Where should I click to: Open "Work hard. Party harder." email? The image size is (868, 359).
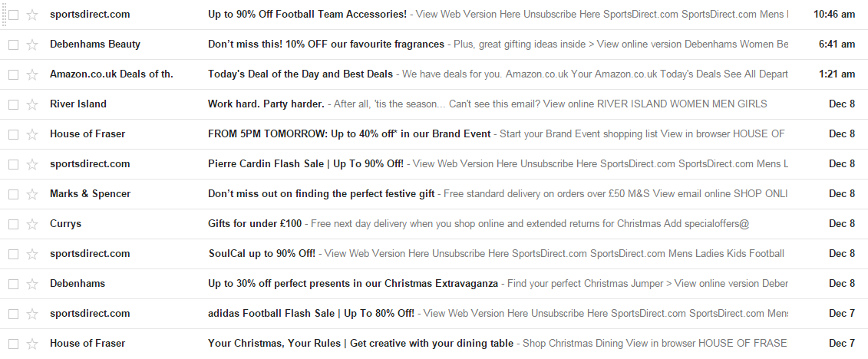click(266, 104)
